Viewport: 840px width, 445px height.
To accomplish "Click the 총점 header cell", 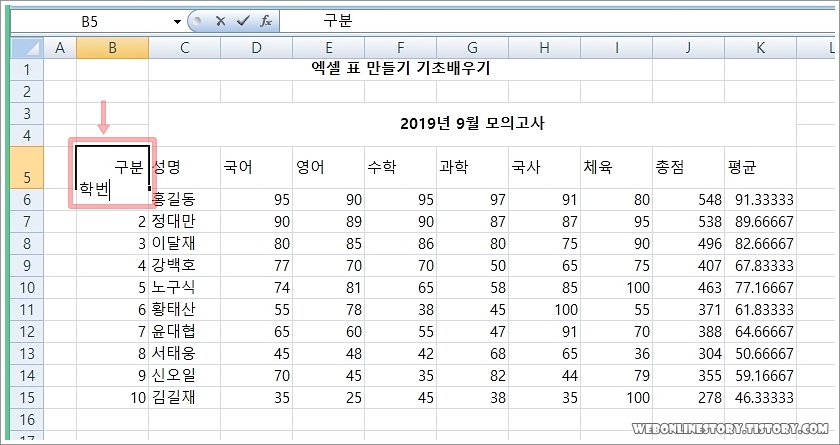I will 688,168.
